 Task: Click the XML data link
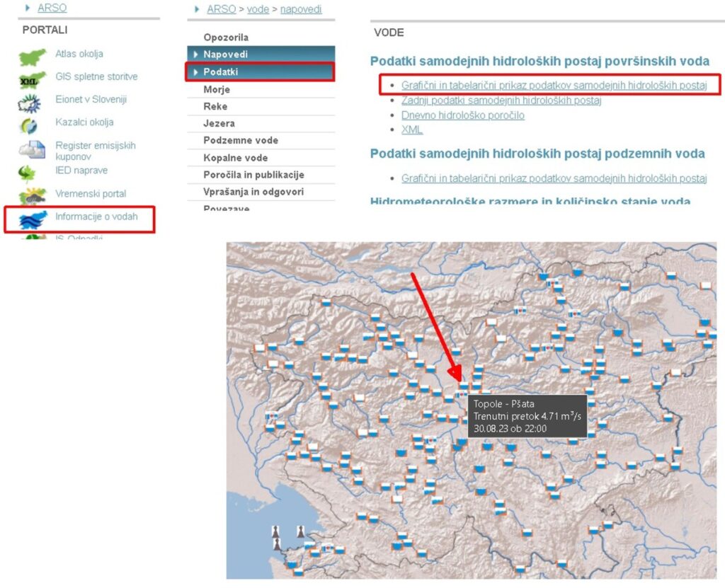pyautogui.click(x=412, y=129)
